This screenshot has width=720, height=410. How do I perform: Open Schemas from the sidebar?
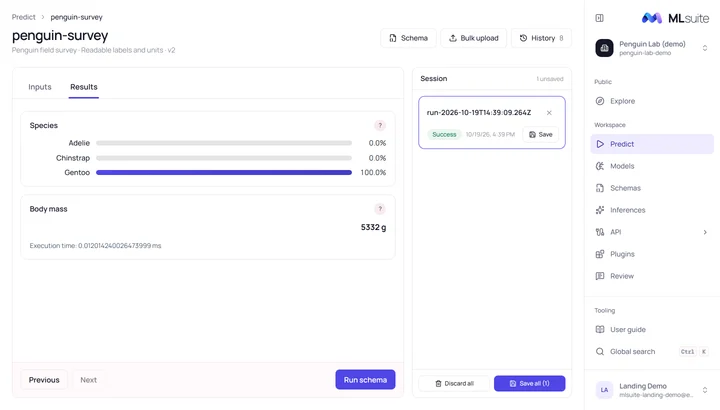(652, 188)
